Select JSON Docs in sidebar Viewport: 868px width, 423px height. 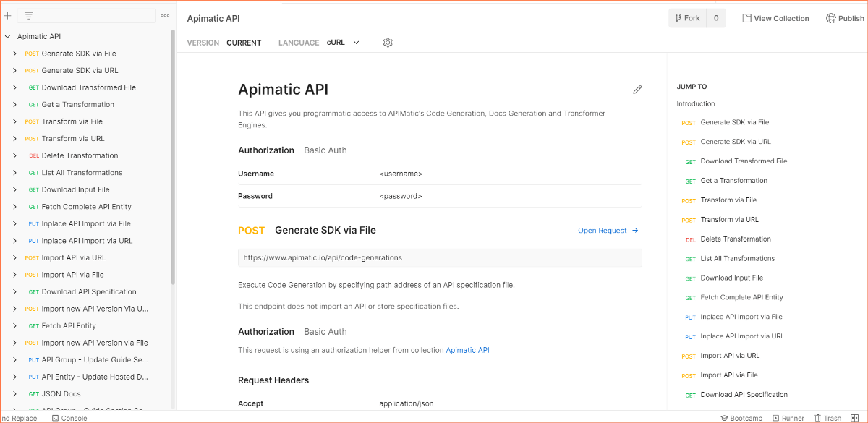(61, 394)
